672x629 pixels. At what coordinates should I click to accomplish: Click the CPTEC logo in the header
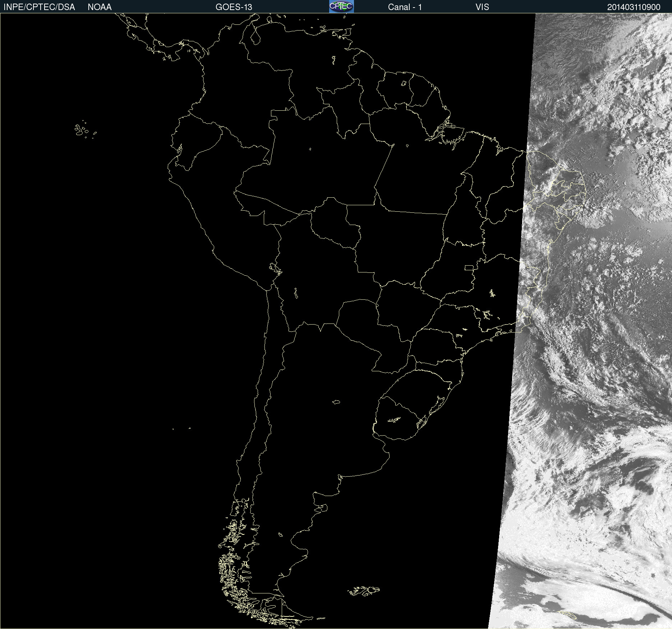coord(341,6)
